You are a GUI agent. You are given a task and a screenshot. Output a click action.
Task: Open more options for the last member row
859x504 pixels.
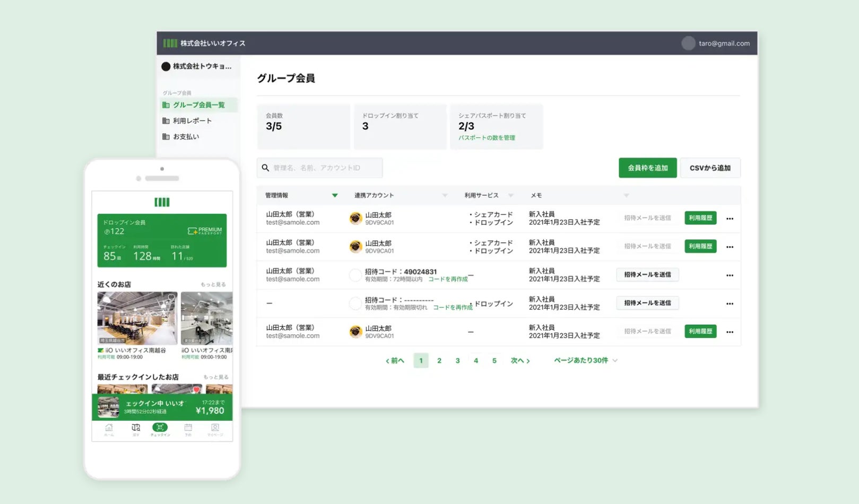click(730, 332)
